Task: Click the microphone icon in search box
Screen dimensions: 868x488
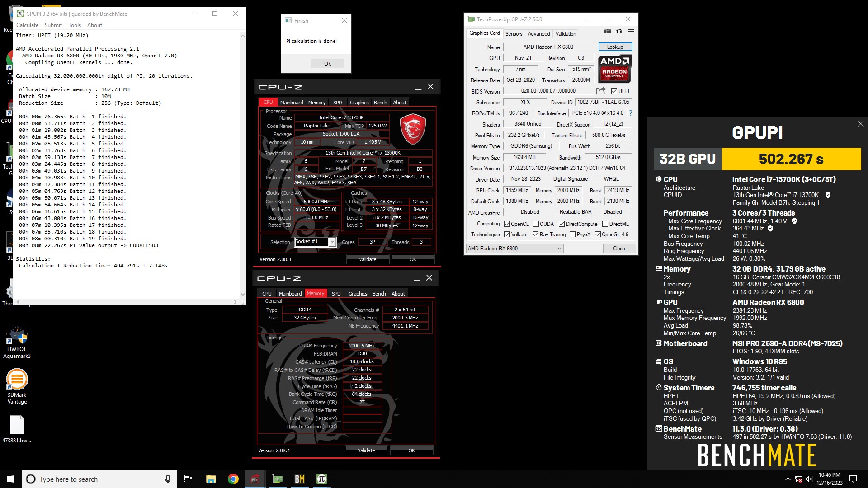Action: coord(168,479)
